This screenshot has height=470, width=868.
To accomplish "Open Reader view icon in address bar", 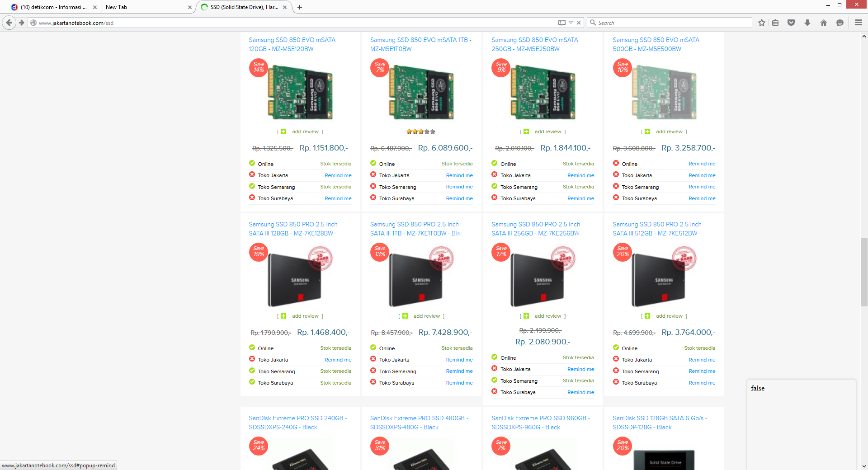I will coord(561,23).
